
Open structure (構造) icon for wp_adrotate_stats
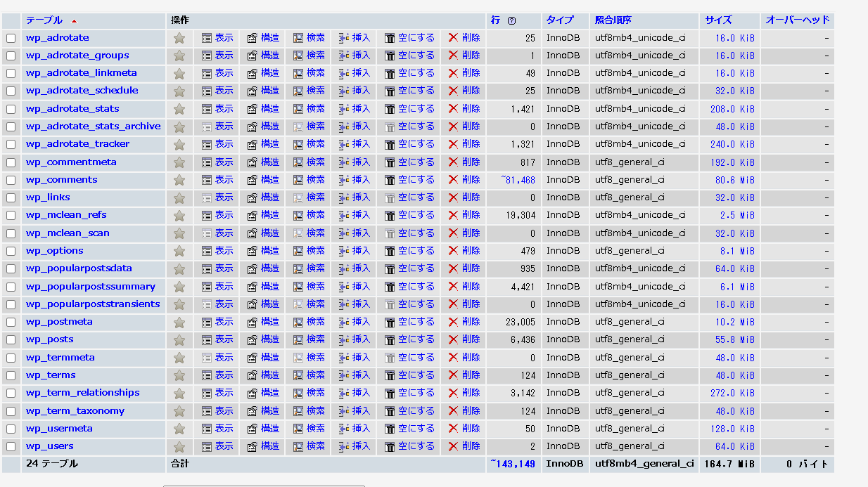[253, 109]
